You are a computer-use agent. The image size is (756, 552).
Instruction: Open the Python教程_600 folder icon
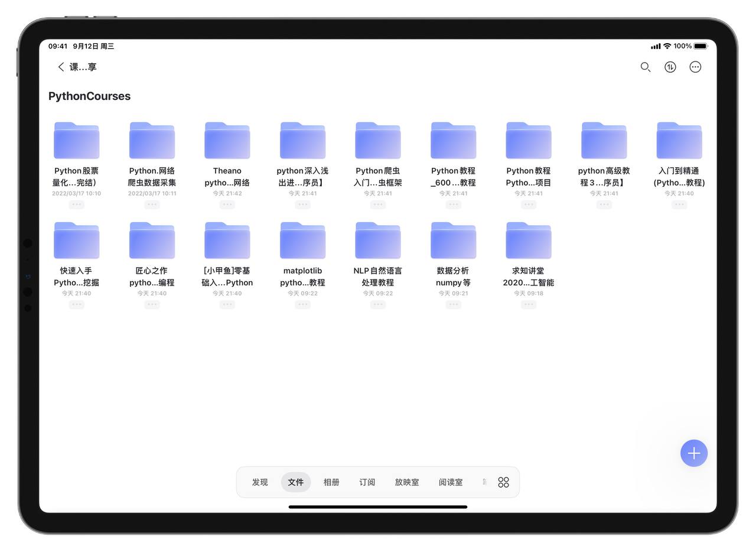pos(453,141)
